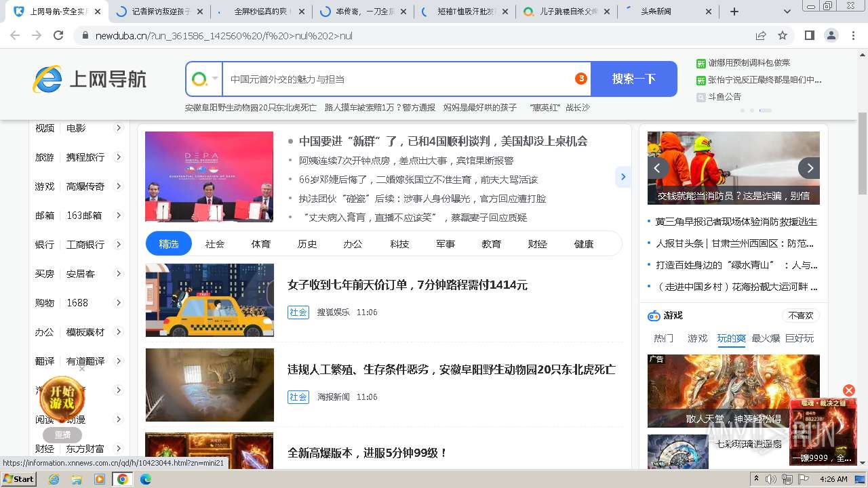868x488 pixels.
Task: Open the 163邮箱 sidebar link
Action: pyautogui.click(x=84, y=216)
